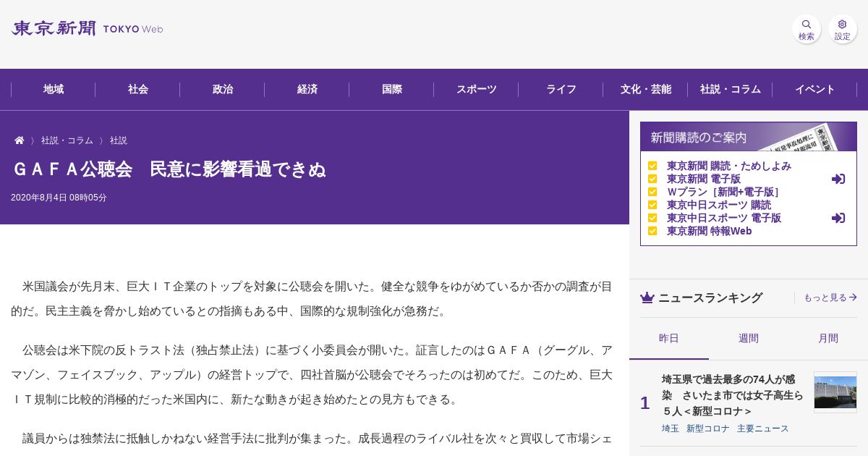
Task: Open thumbnail of top-ranked Saitama article
Action: [835, 392]
